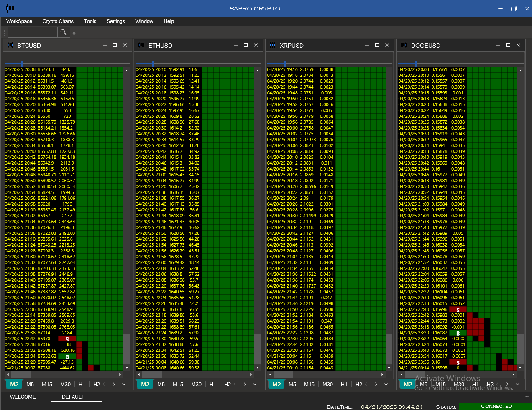Screen dimensions: 532x410
Task: Click the DOGEUSD candlestick chart icon
Action: point(404,45)
